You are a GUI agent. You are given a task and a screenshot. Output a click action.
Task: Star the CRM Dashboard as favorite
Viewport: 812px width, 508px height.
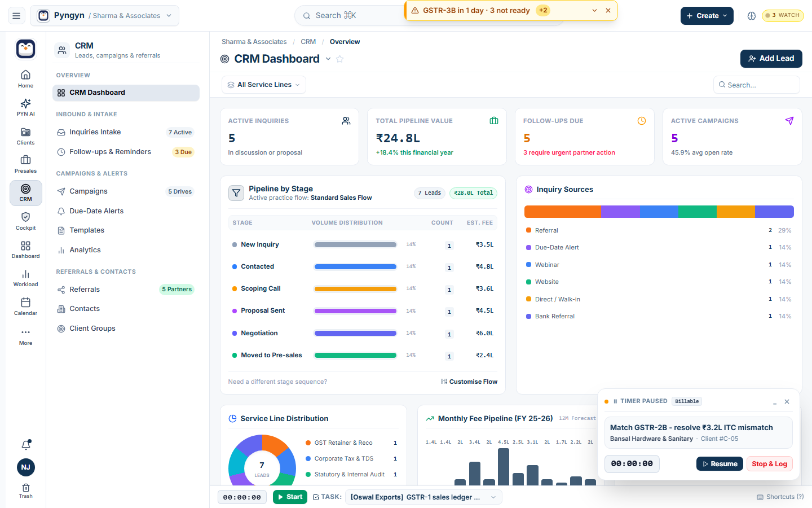pos(339,59)
